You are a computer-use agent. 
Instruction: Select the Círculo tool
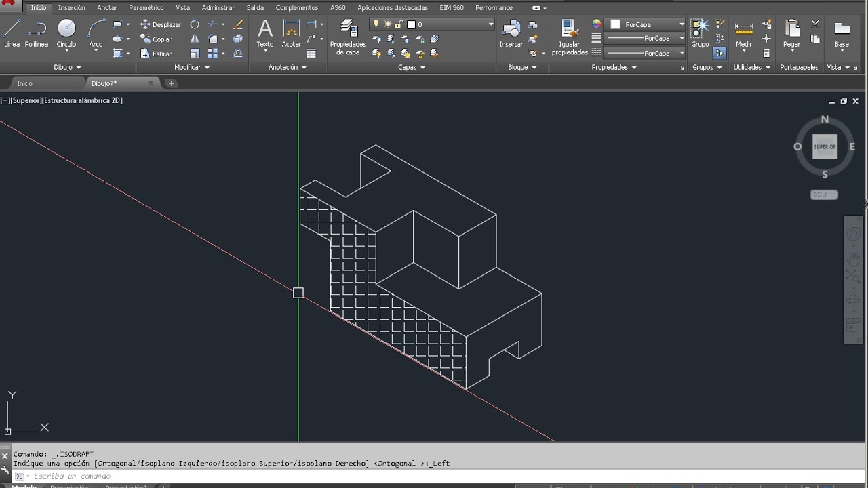[x=66, y=34]
